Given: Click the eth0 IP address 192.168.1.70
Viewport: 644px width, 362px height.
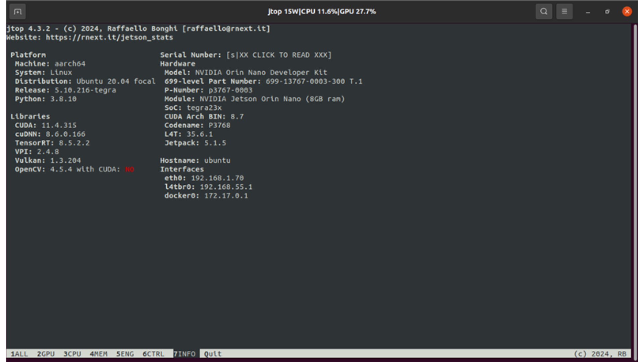Looking at the screenshot, I should tap(217, 178).
